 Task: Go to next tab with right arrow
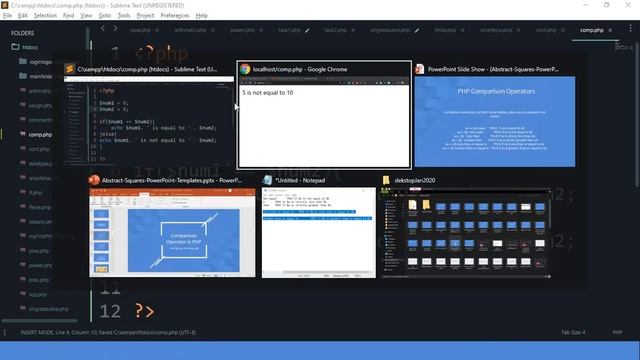coord(116,28)
